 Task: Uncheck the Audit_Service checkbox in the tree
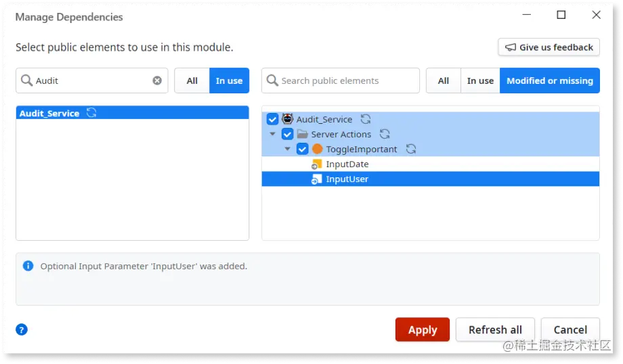click(272, 119)
